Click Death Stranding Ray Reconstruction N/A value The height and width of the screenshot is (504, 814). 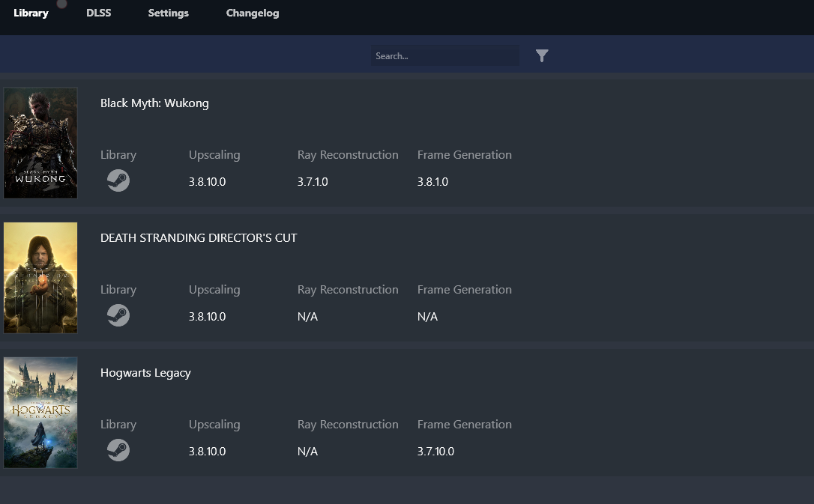pyautogui.click(x=307, y=316)
